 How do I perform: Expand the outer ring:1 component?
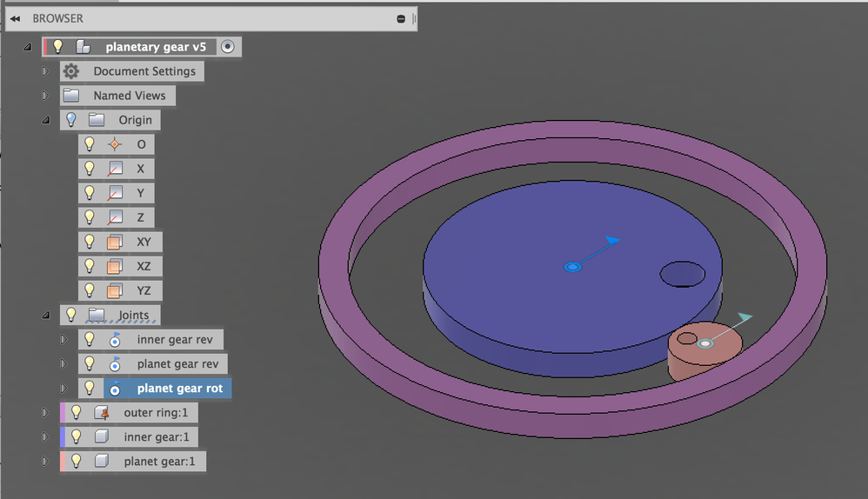click(45, 413)
